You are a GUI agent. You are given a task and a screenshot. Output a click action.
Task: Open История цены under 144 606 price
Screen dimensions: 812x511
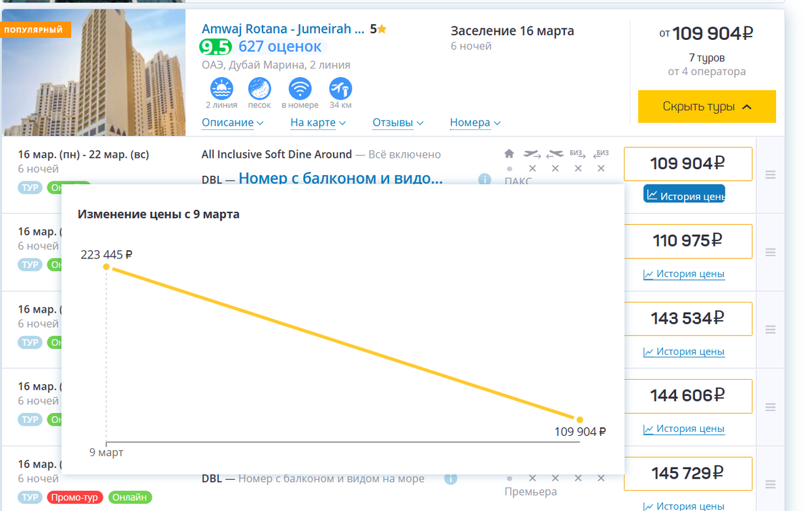point(684,428)
